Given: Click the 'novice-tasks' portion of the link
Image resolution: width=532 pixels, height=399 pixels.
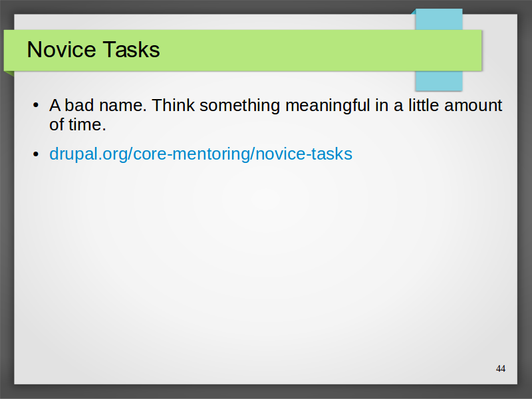Looking at the screenshot, I should 304,154.
